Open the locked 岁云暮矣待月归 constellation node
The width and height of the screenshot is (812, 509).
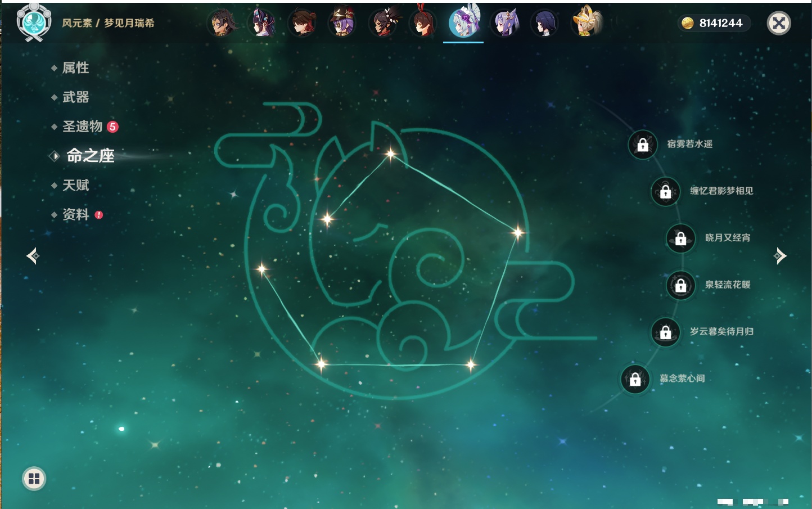click(x=666, y=332)
